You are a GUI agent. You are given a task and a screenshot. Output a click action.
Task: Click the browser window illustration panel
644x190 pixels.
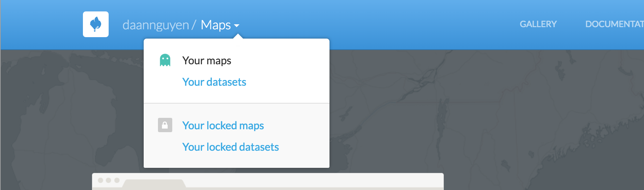tap(268, 181)
